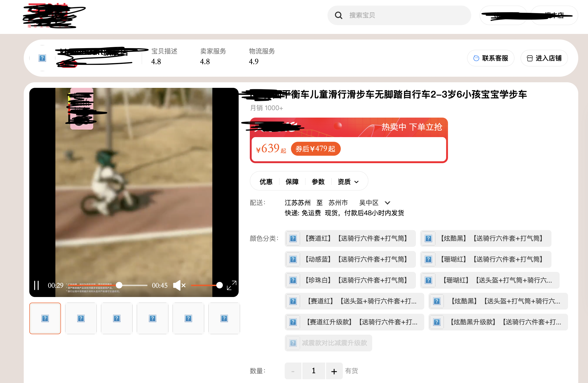Expand the 资质 chevron

pos(356,182)
